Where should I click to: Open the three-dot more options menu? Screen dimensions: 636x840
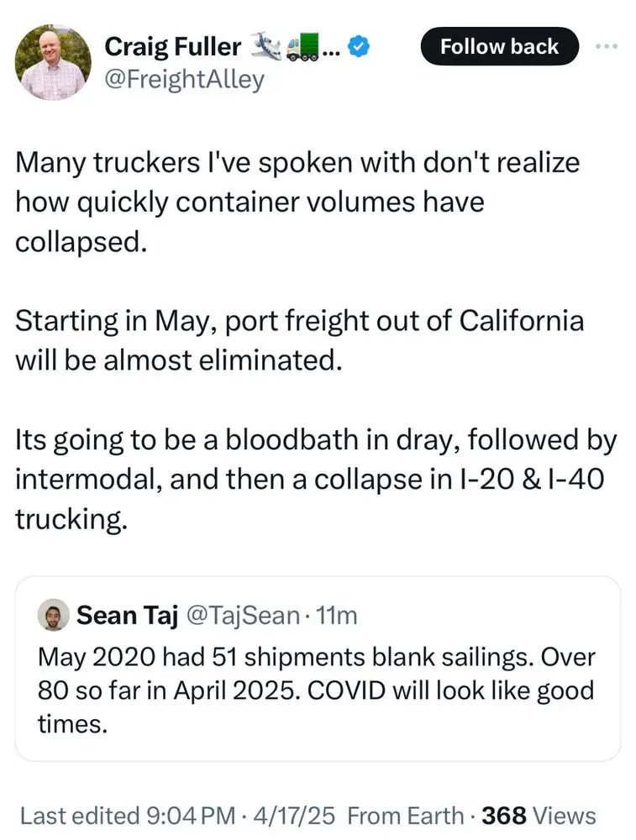(605, 46)
